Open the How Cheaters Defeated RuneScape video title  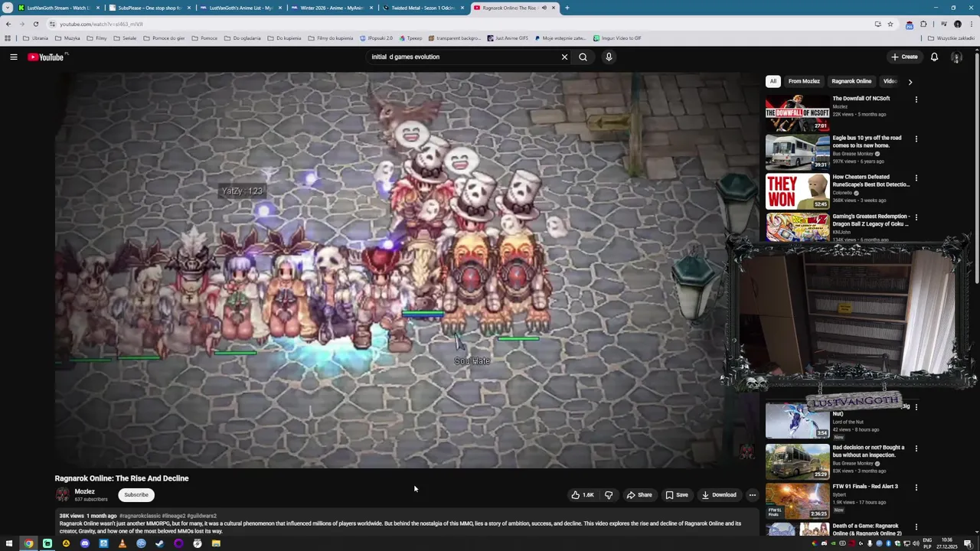871,181
